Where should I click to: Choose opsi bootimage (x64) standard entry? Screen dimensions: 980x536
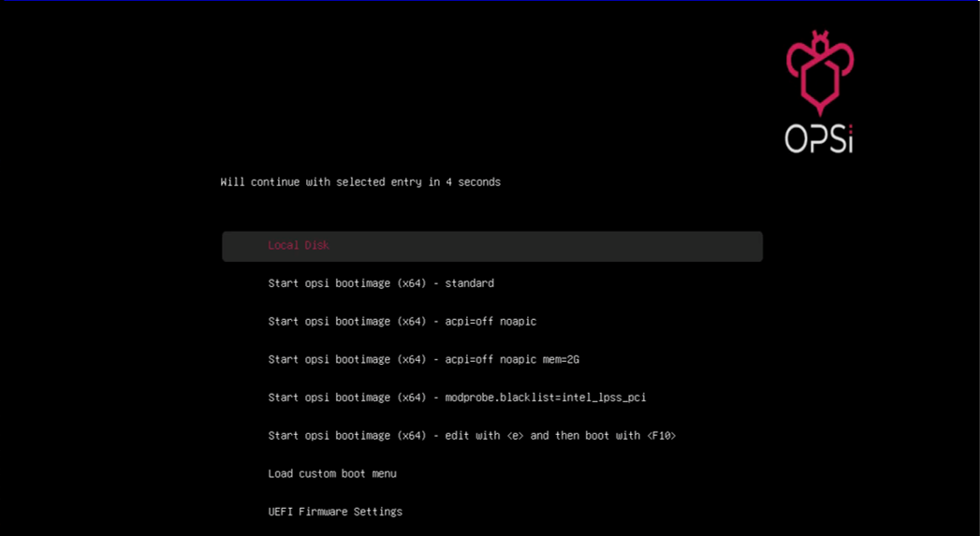coord(381,283)
